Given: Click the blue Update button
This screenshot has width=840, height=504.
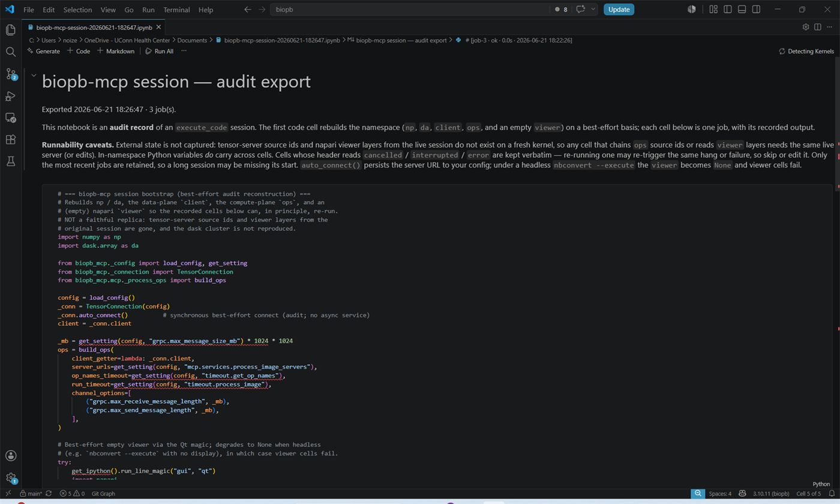Looking at the screenshot, I should point(619,10).
